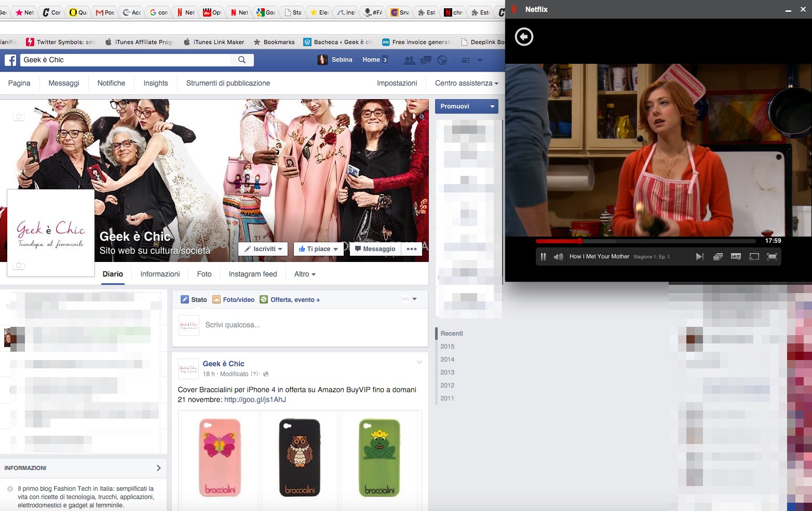Open the Altro tab dropdown
This screenshot has width=812, height=511.
click(304, 274)
